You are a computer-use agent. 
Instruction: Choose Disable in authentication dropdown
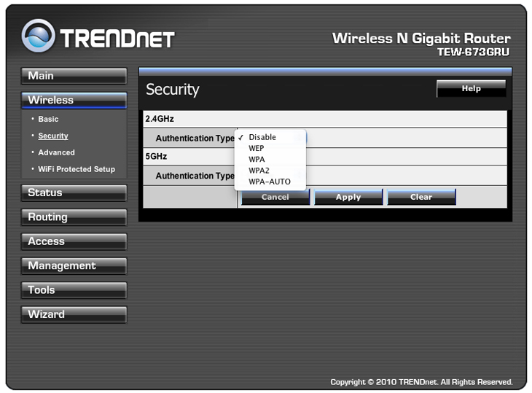tap(262, 137)
